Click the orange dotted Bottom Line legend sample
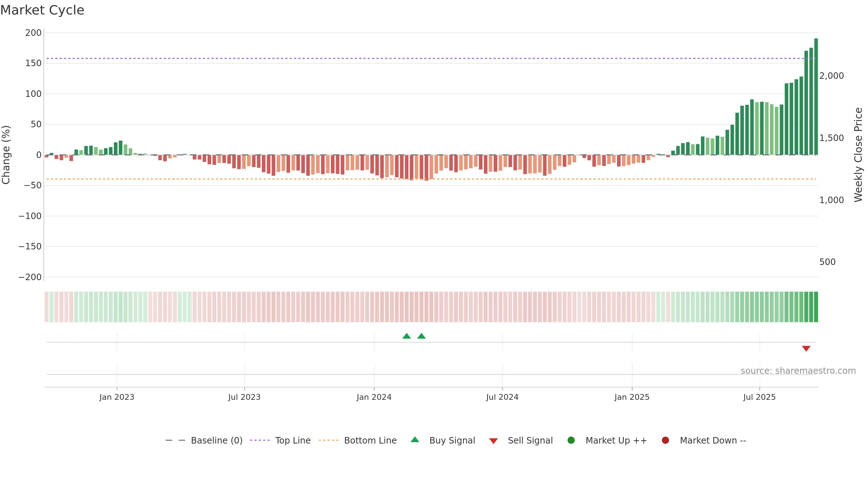 click(x=328, y=440)
